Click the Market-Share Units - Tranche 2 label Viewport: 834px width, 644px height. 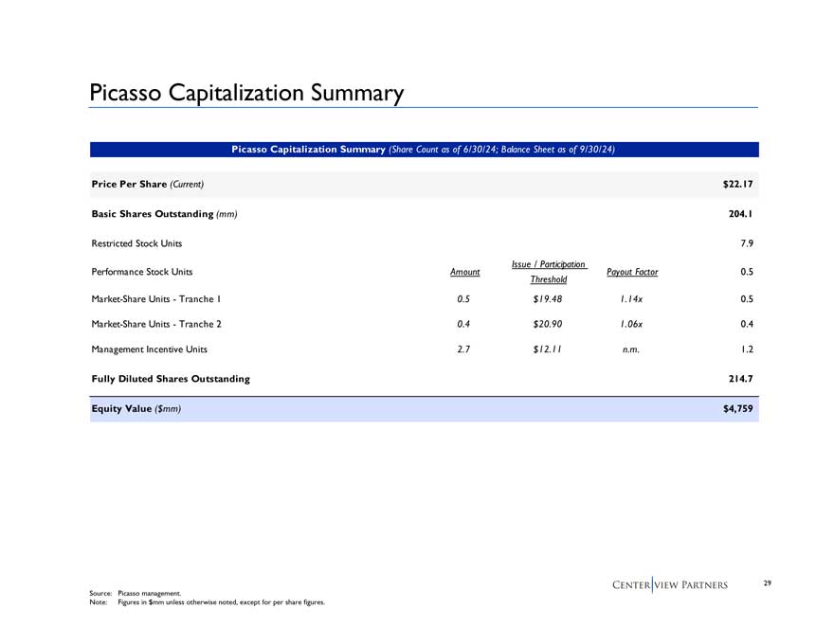point(156,323)
